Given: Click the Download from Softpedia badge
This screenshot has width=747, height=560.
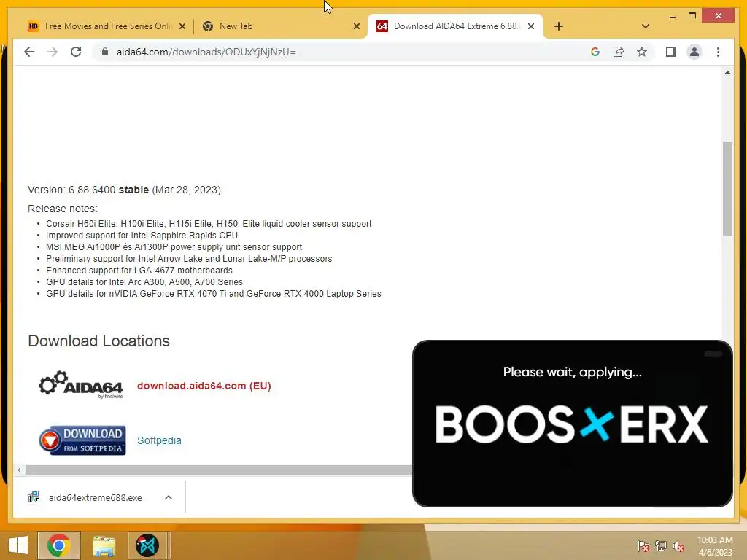Looking at the screenshot, I should coord(82,440).
